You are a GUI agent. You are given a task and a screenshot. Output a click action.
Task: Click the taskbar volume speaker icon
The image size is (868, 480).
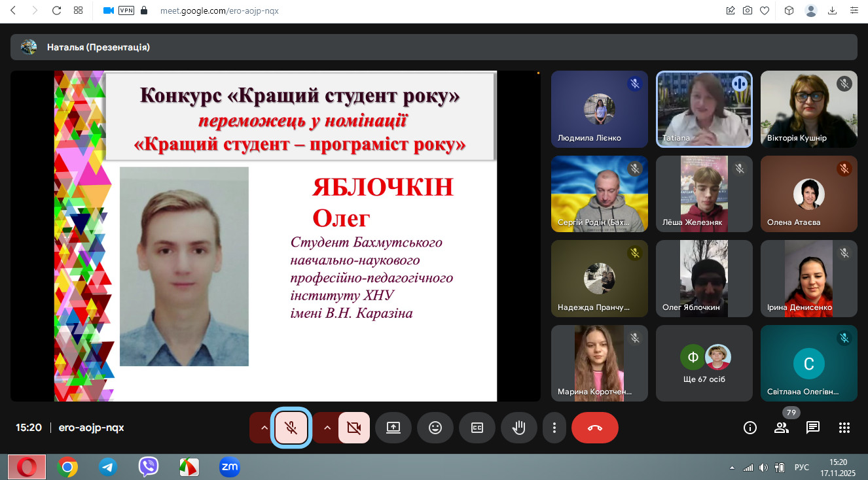tap(763, 468)
